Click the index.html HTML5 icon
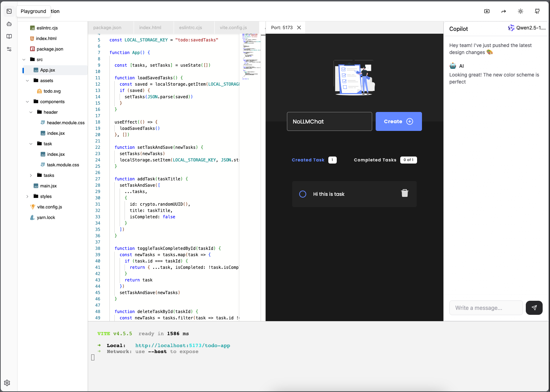Viewport: 550px width, 392px height. tap(32, 39)
